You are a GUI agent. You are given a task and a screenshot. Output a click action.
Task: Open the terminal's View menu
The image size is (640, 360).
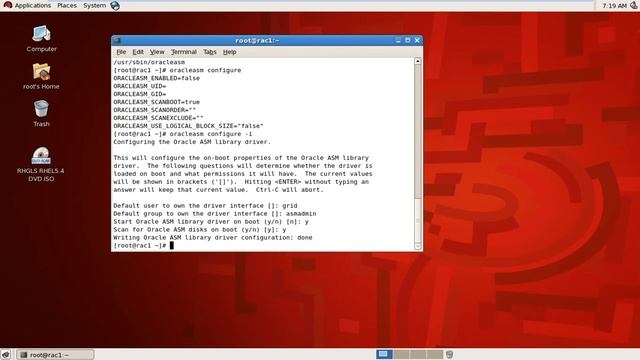[157, 52]
